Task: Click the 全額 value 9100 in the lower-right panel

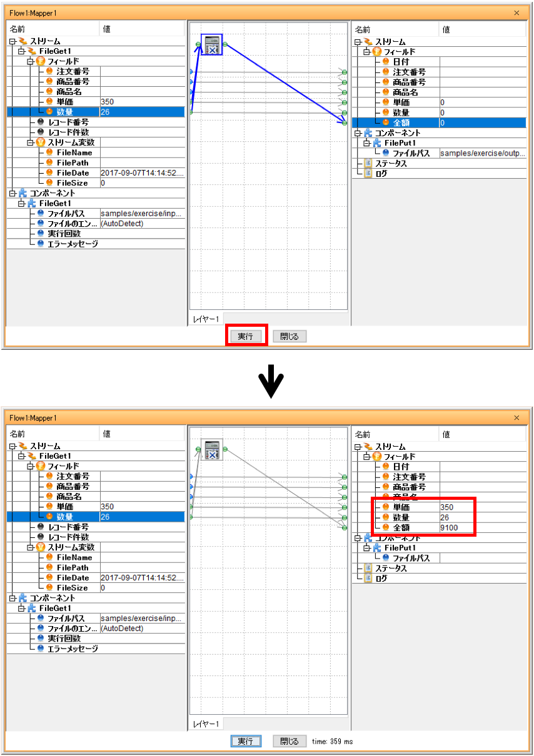Action: [x=448, y=527]
